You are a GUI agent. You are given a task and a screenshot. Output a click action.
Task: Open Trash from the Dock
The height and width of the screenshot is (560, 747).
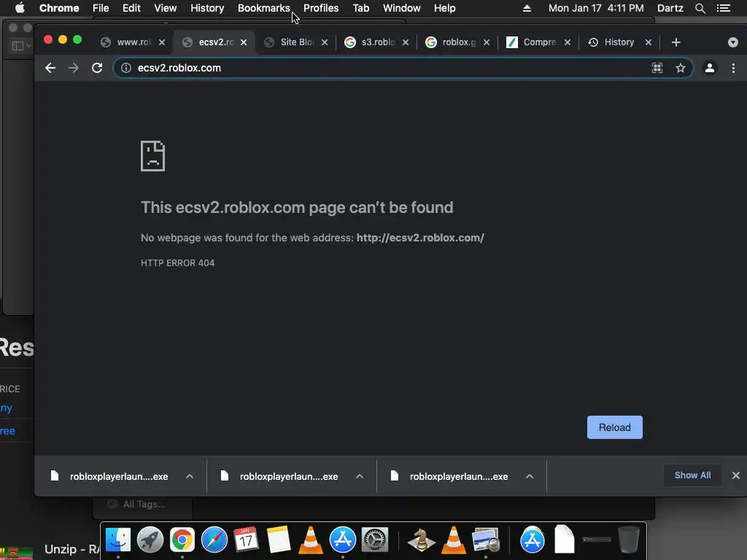[x=628, y=540]
